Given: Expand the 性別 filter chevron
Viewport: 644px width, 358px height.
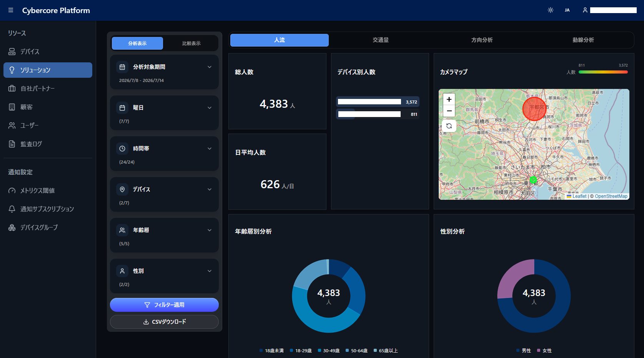Looking at the screenshot, I should click(210, 271).
